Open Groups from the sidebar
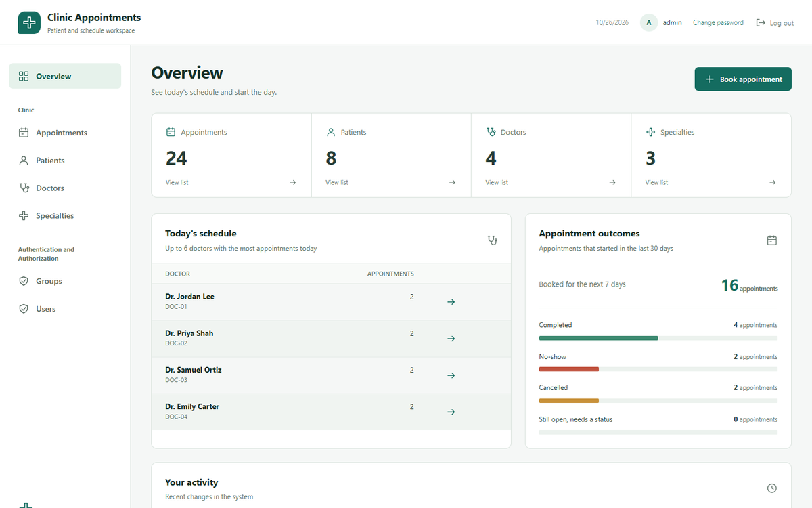Viewport: 812px width, 508px height. (x=65, y=281)
